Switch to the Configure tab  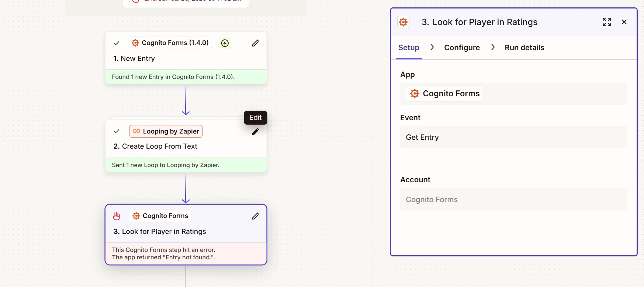point(462,48)
